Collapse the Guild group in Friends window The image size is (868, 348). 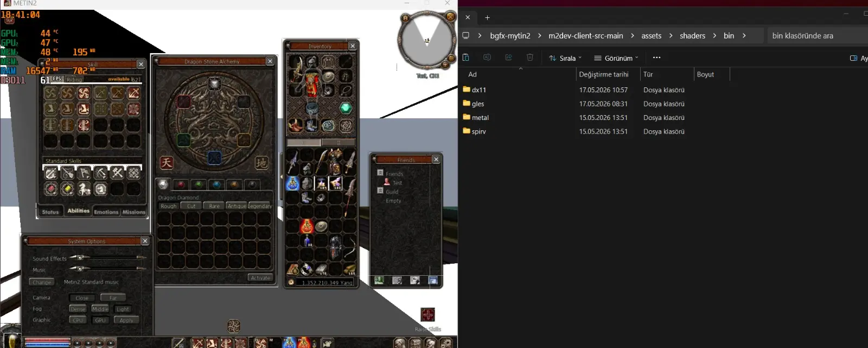tap(380, 191)
